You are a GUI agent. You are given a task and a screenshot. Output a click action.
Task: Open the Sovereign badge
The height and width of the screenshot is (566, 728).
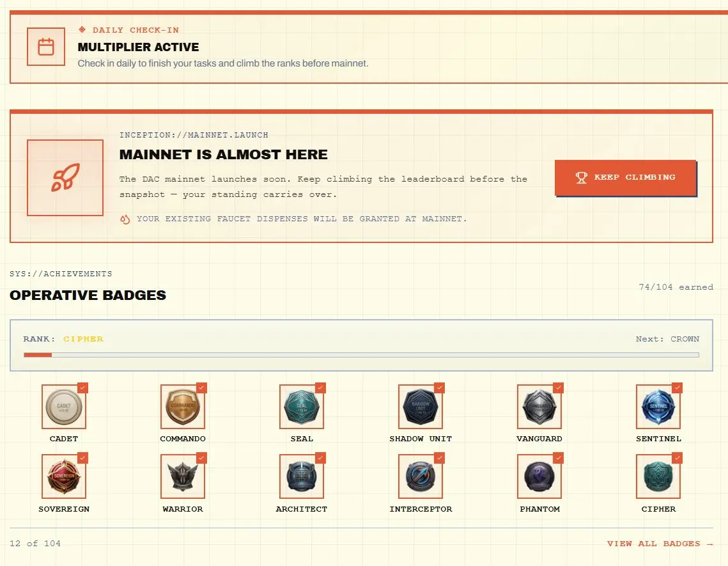[x=64, y=476]
